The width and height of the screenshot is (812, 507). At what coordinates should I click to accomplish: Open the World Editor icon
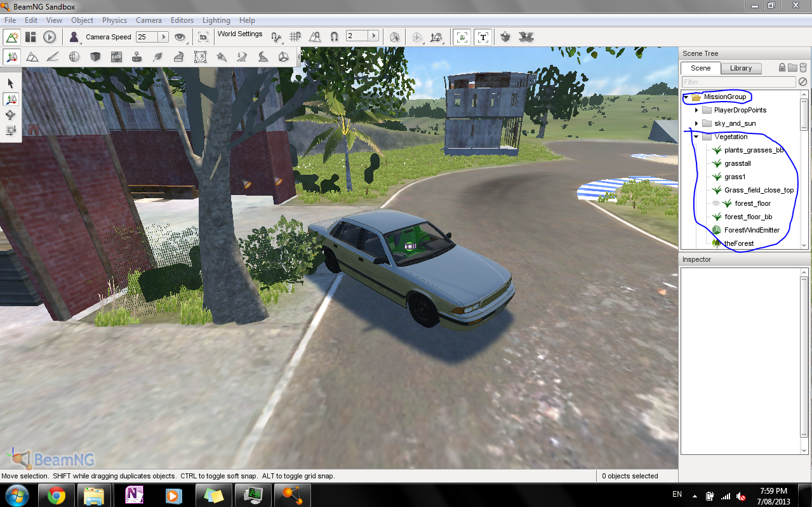pyautogui.click(x=11, y=37)
